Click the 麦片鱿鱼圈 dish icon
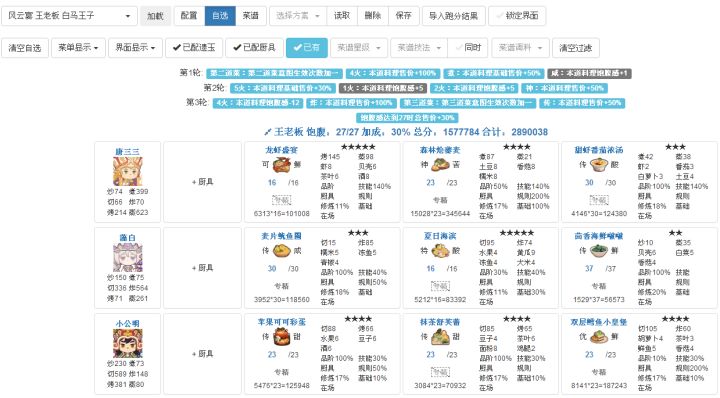Viewport: 720px width, 398px height. click(282, 251)
